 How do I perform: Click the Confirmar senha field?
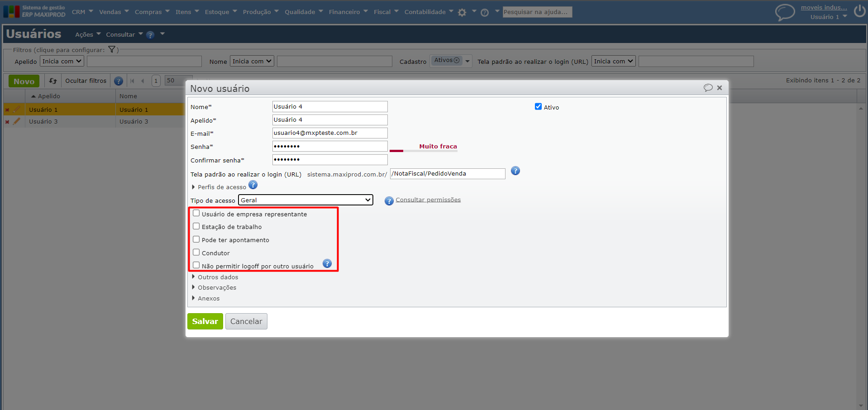point(330,160)
